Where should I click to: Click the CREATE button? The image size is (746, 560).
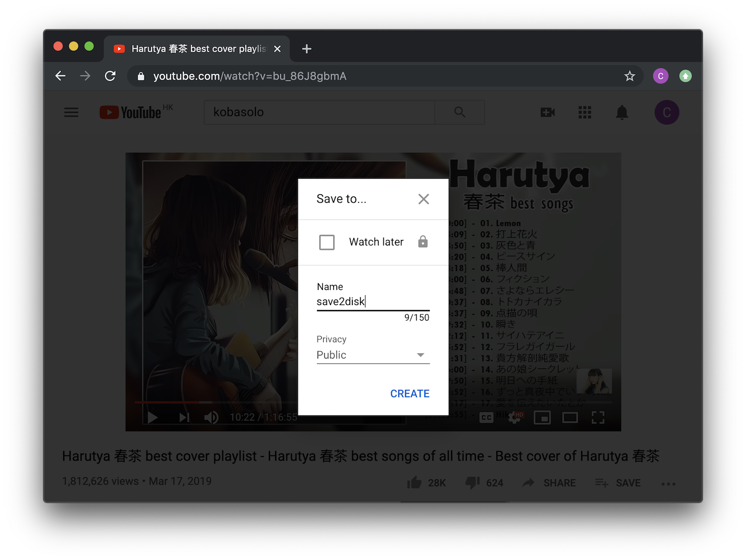click(x=410, y=394)
